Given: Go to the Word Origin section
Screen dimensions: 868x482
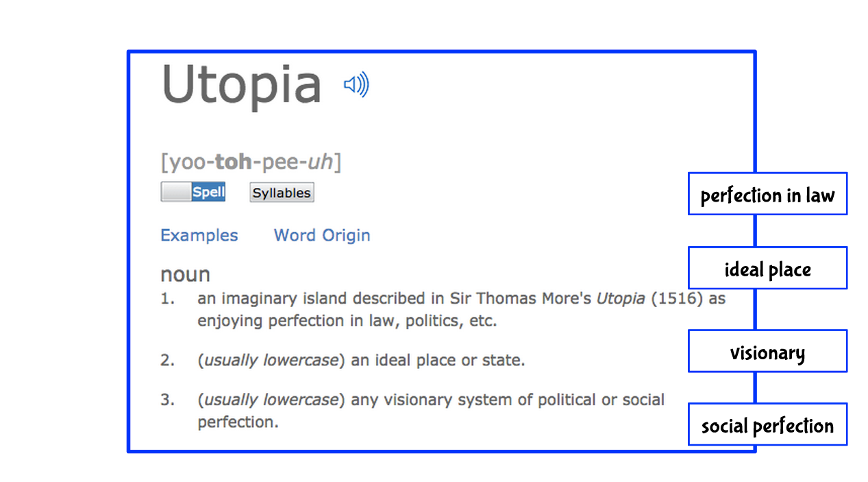Looking at the screenshot, I should [x=322, y=235].
